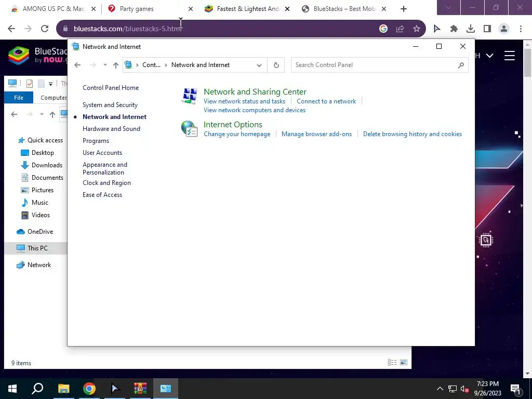Open File Explorer quick access toolbar dropdown
Image resolution: width=532 pixels, height=399 pixels.
click(x=50, y=84)
